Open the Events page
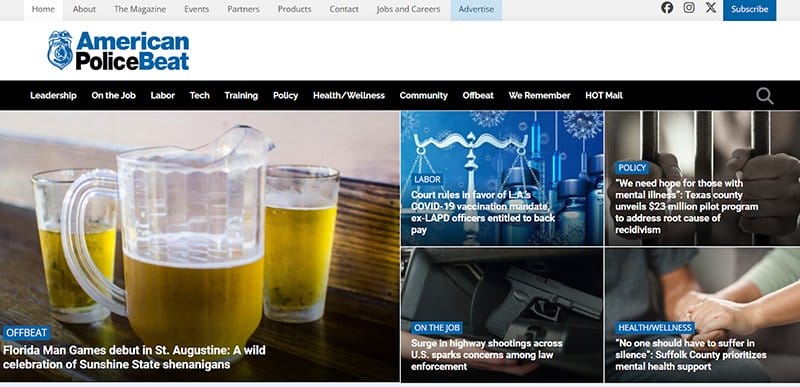800x387 pixels. (x=196, y=9)
